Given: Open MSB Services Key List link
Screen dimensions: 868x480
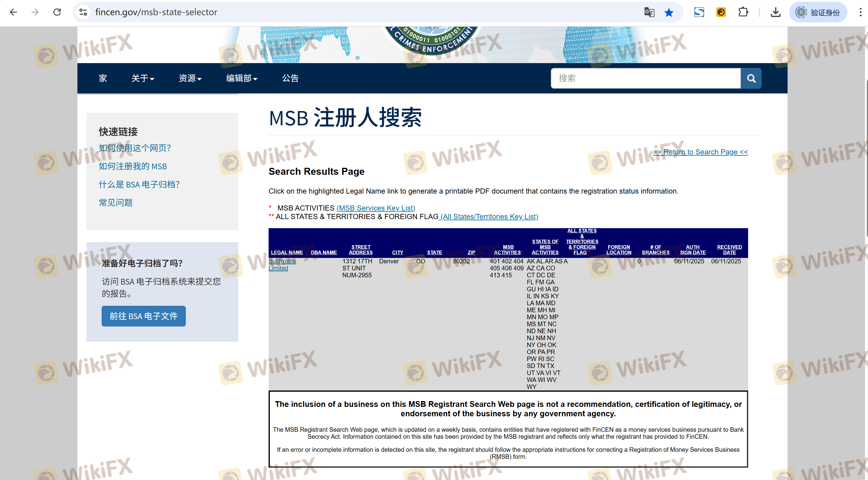Looking at the screenshot, I should tap(376, 208).
